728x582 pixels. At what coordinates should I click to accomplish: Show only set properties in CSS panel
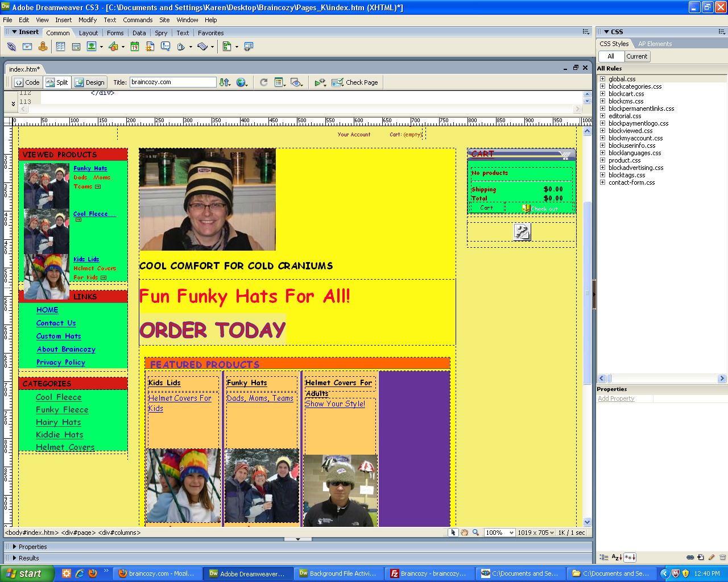tap(630, 558)
